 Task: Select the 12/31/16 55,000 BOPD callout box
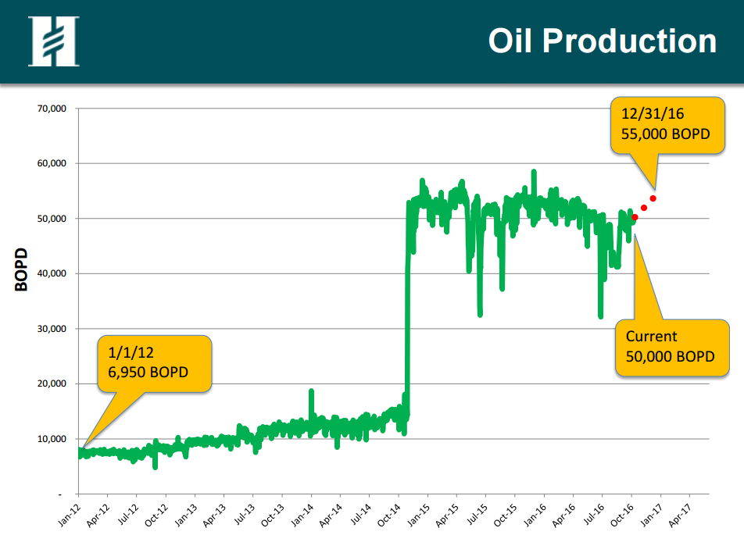tap(666, 123)
